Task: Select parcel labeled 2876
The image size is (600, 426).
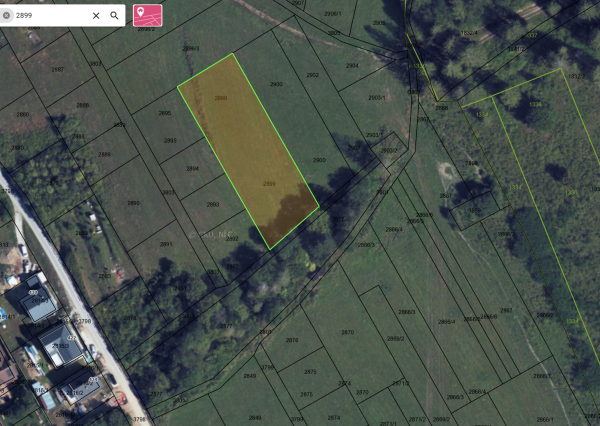Action: [x=292, y=340]
